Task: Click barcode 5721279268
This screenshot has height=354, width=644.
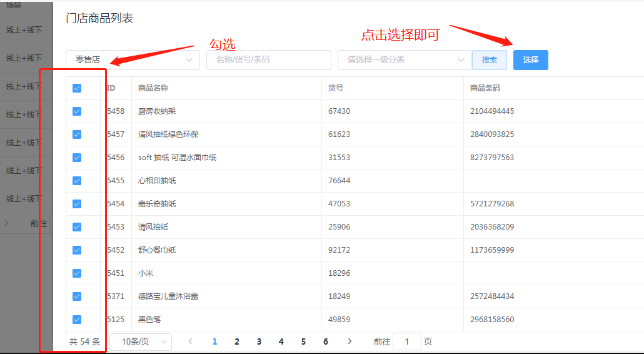Action: [x=492, y=204]
